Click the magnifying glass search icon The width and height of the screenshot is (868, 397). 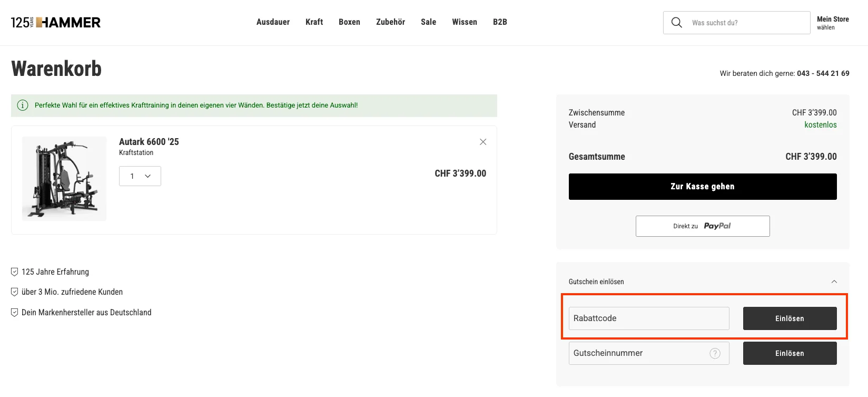click(677, 23)
